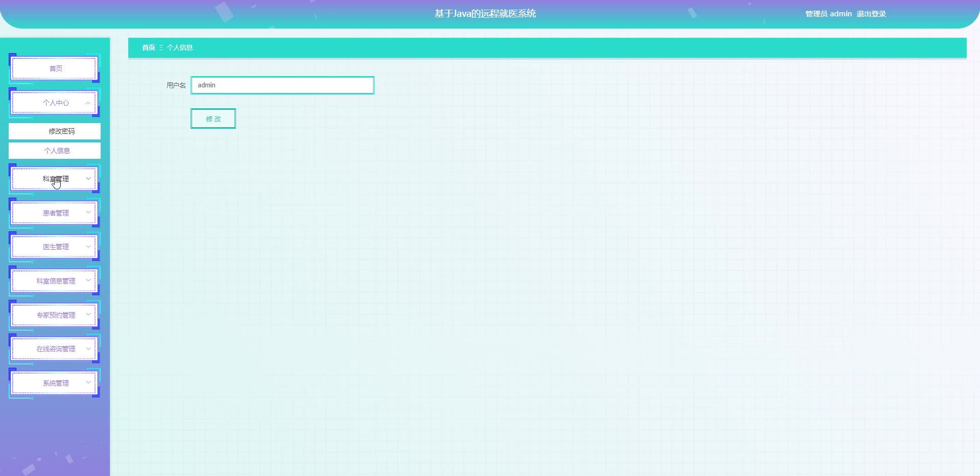The height and width of the screenshot is (476, 980).
Task: Expand the 科室信息管理 chevron
Action: pyautogui.click(x=88, y=280)
